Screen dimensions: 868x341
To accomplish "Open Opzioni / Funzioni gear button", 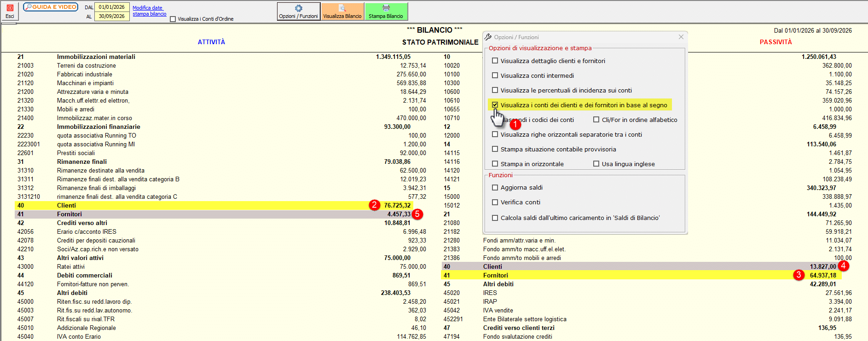I will [x=299, y=12].
